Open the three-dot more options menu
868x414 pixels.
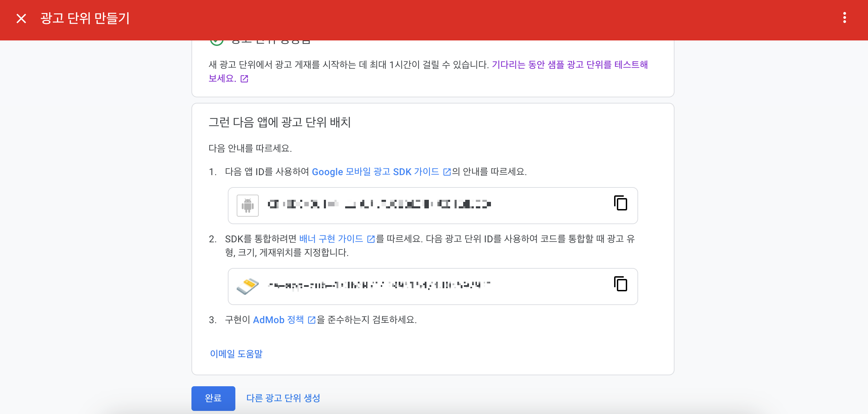point(844,18)
